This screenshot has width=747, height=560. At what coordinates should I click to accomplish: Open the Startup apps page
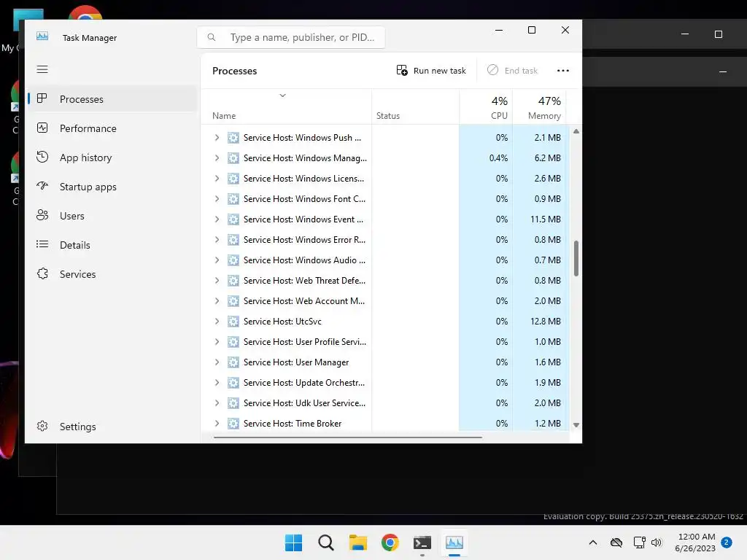113,187
